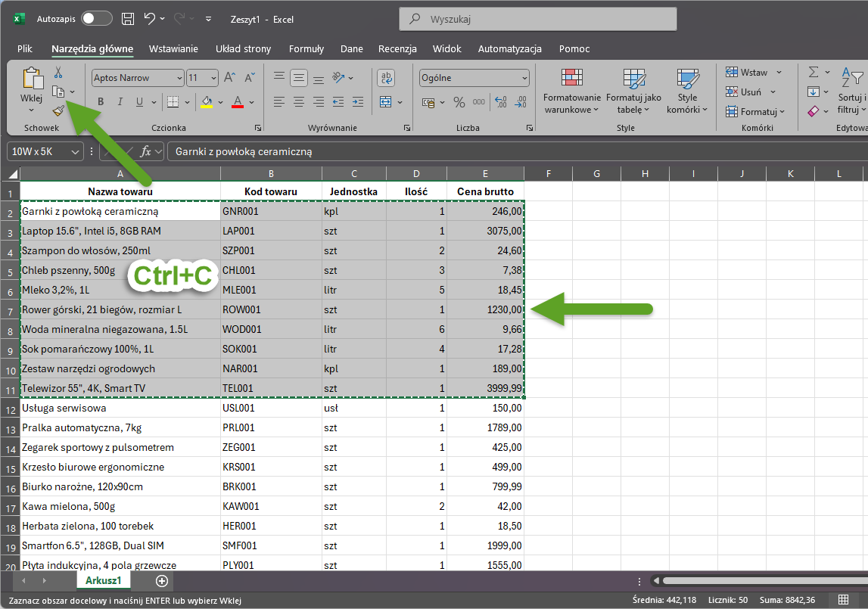Click the Save floppy disk icon

point(128,19)
